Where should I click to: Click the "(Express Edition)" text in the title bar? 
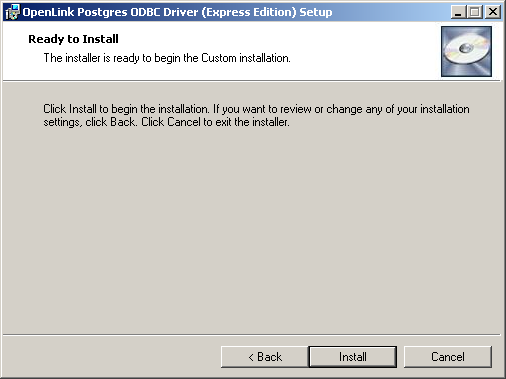click(x=249, y=12)
